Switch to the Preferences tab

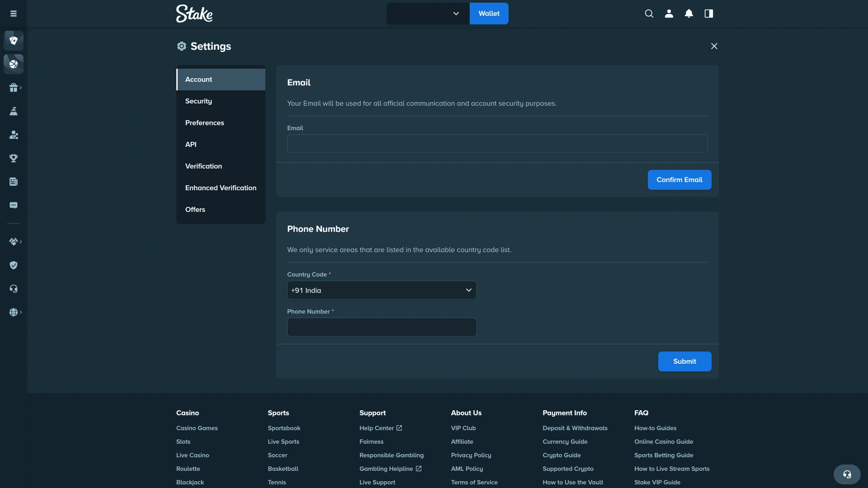tap(221, 123)
